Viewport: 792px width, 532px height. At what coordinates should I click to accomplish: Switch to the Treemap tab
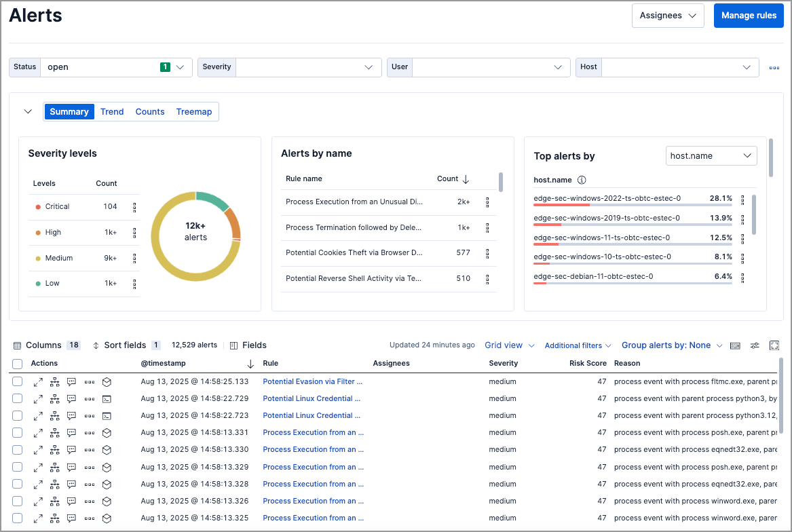click(194, 111)
